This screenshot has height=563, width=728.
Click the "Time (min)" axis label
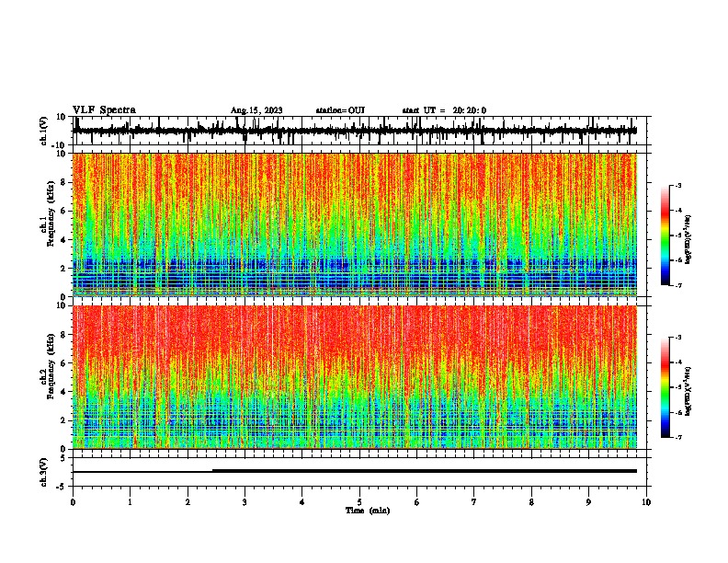pyautogui.click(x=368, y=511)
